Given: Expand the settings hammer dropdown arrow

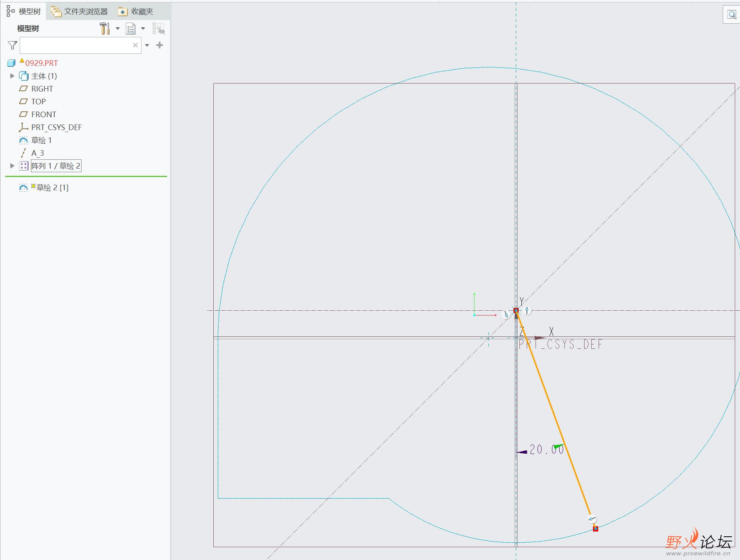Looking at the screenshot, I should coord(118,29).
